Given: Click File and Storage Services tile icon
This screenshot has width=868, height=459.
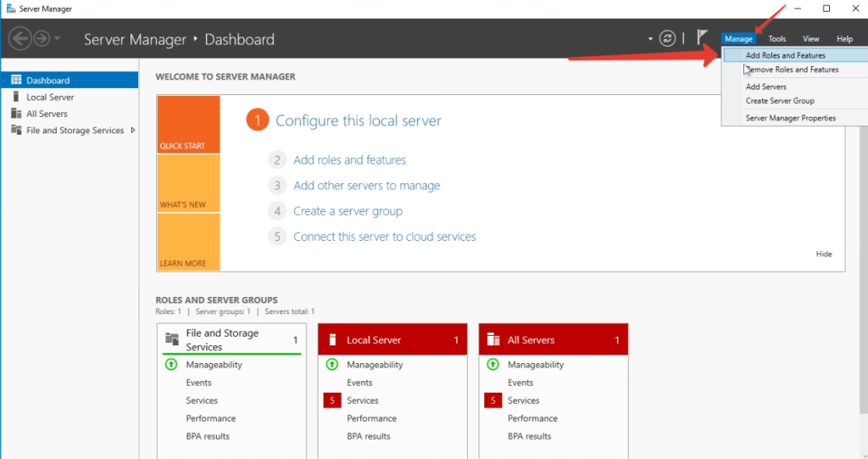Looking at the screenshot, I should (172, 339).
